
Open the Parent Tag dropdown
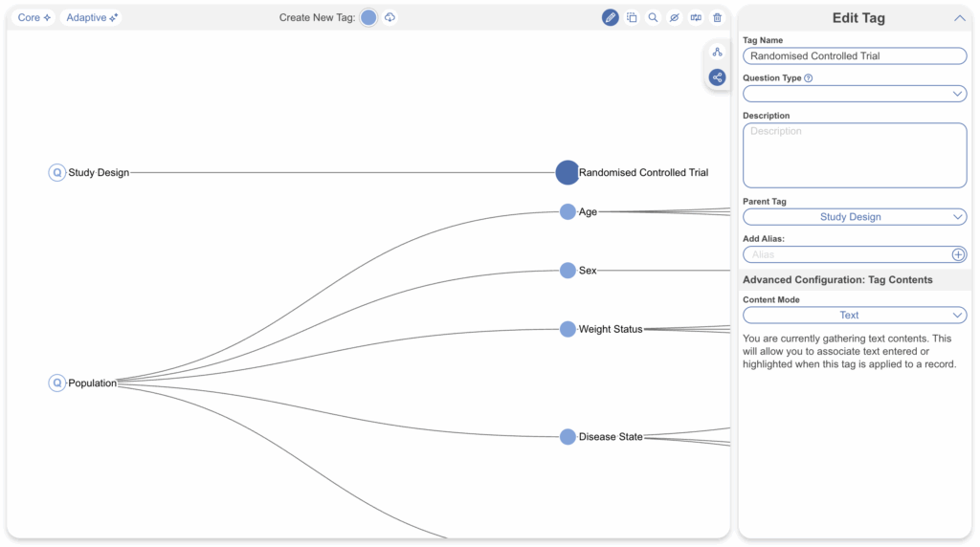(855, 217)
